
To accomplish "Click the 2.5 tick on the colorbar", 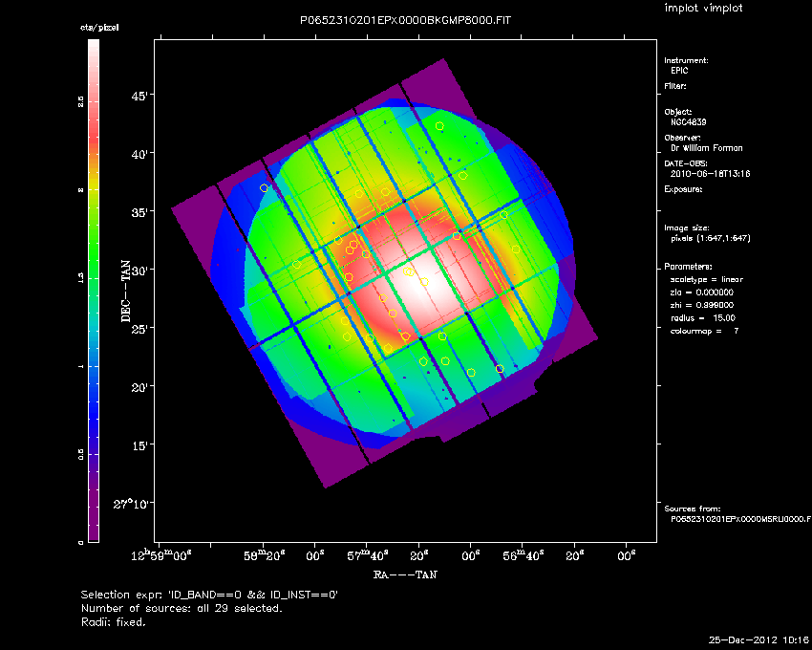I will pos(81,102).
